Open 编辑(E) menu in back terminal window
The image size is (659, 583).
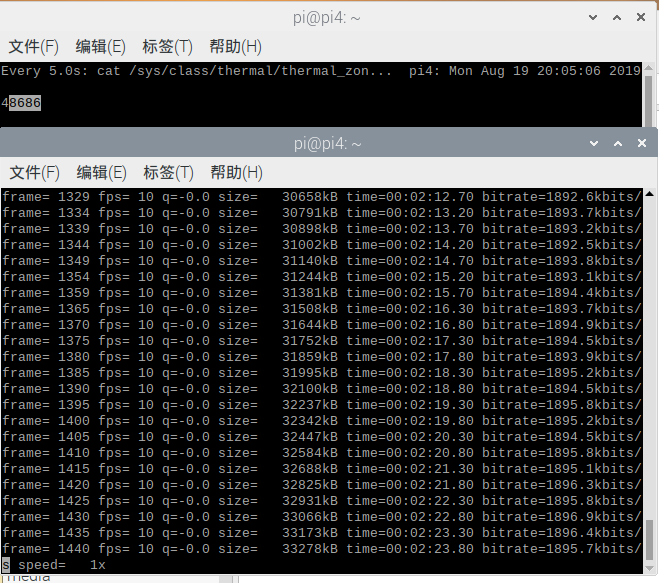[100, 47]
